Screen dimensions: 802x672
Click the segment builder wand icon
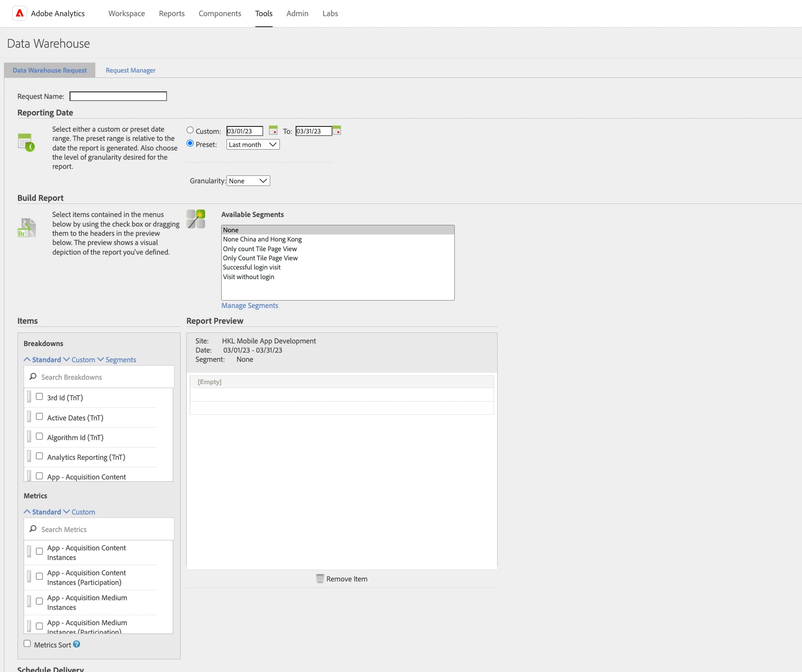click(196, 219)
